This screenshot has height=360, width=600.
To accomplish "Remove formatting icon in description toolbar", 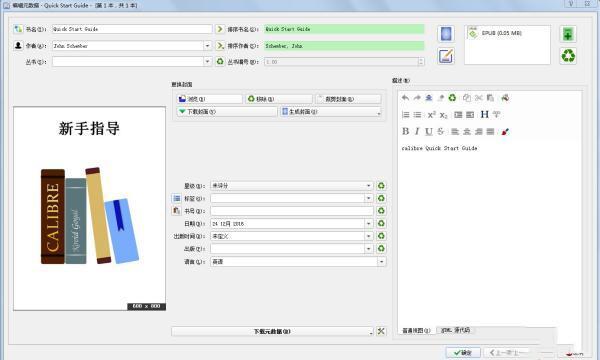I will tap(441, 98).
